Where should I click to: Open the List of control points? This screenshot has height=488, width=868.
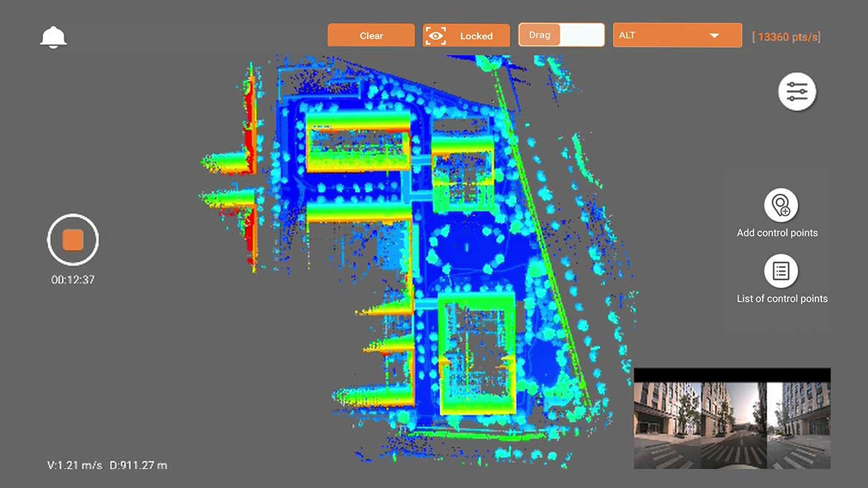point(780,271)
